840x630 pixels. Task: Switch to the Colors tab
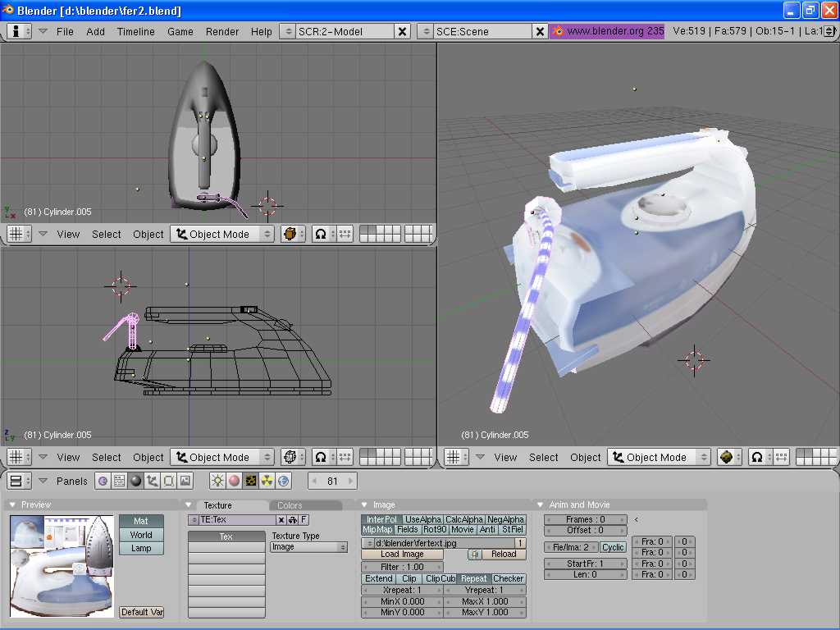[x=290, y=505]
